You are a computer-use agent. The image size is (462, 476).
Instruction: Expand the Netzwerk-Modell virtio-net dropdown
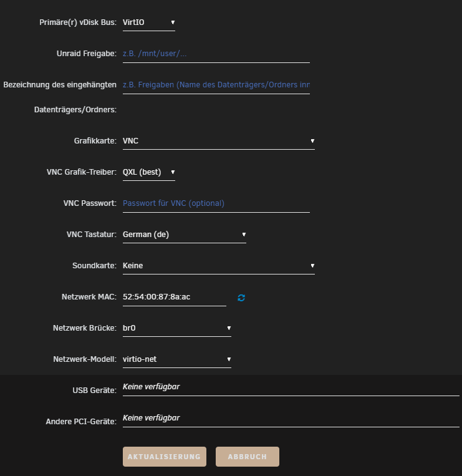click(x=176, y=359)
